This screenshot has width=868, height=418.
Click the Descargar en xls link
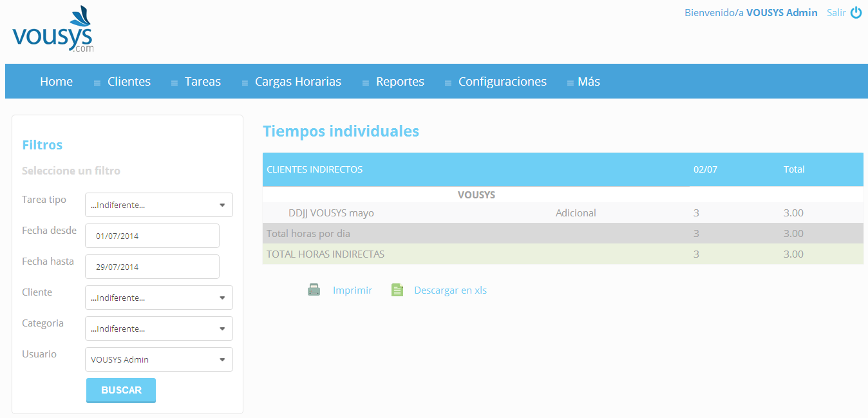pyautogui.click(x=450, y=290)
